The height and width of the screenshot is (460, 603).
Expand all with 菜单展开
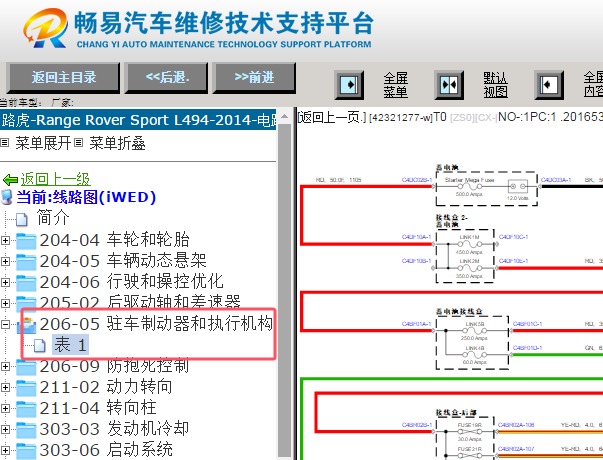pos(43,143)
